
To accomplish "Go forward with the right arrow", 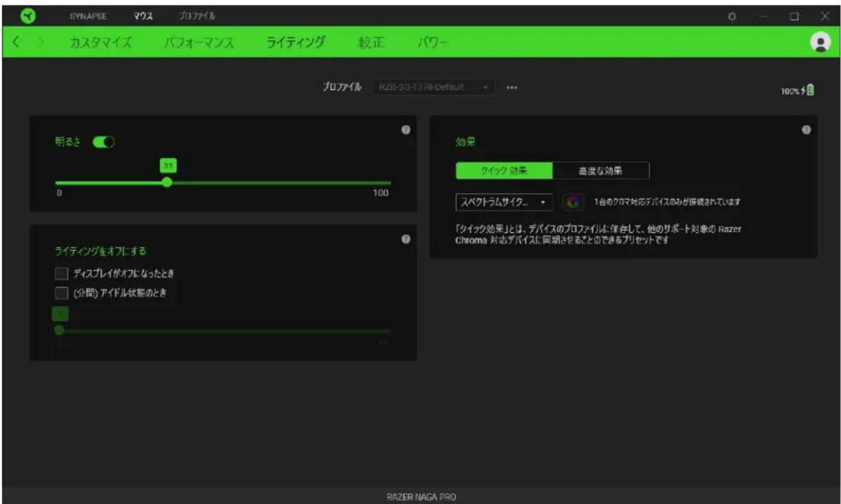I will coord(40,43).
